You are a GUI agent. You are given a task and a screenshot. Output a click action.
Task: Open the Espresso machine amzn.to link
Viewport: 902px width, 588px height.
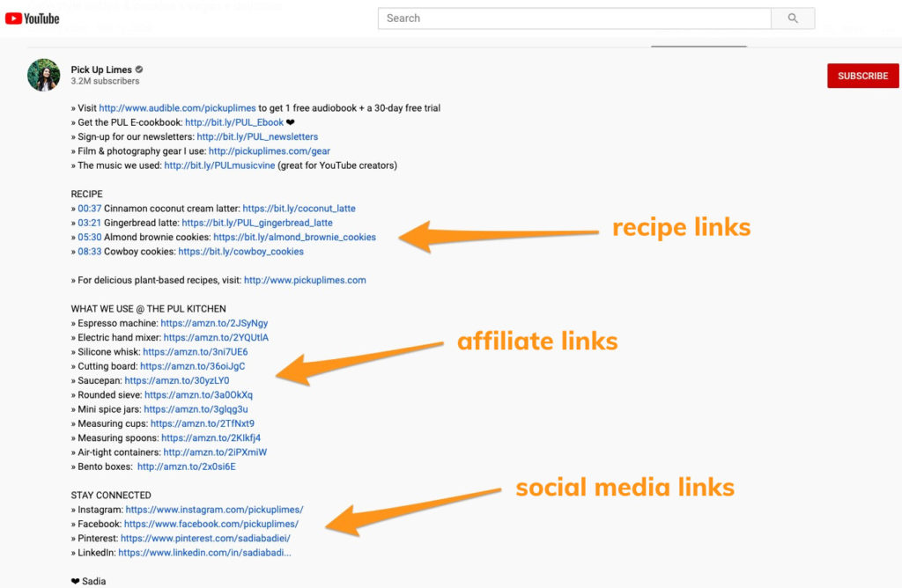[214, 324]
